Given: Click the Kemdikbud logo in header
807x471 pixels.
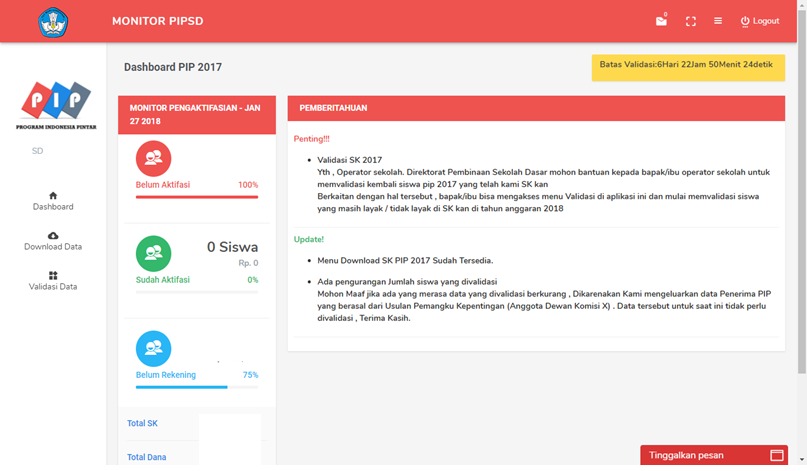Looking at the screenshot, I should click(x=53, y=22).
